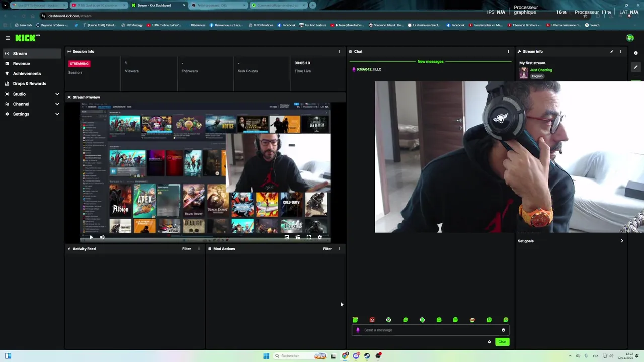This screenshot has width=644, height=362.
Task: Click the Sub Counts label
Action: (248, 71)
